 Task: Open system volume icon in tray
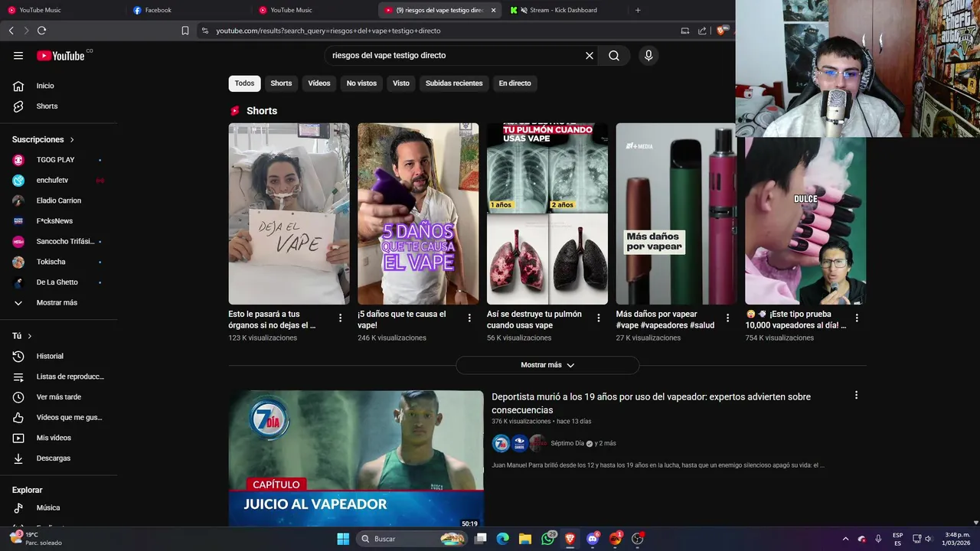click(928, 539)
